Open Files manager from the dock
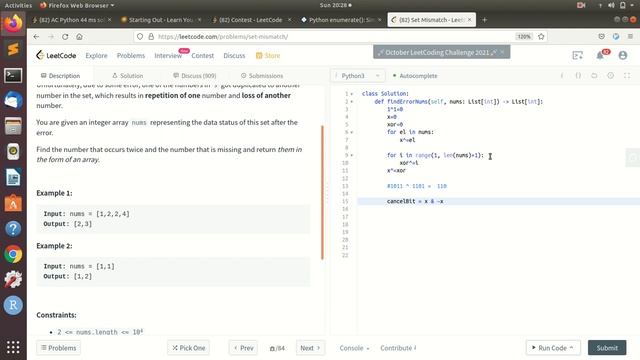Screen dimensions: 640x360 (x=13, y=126)
